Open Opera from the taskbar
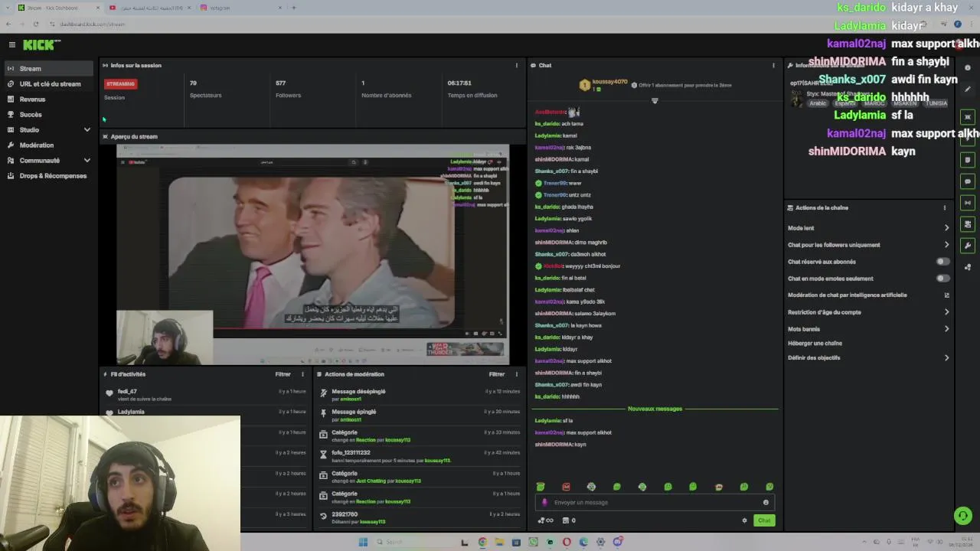 [567, 543]
